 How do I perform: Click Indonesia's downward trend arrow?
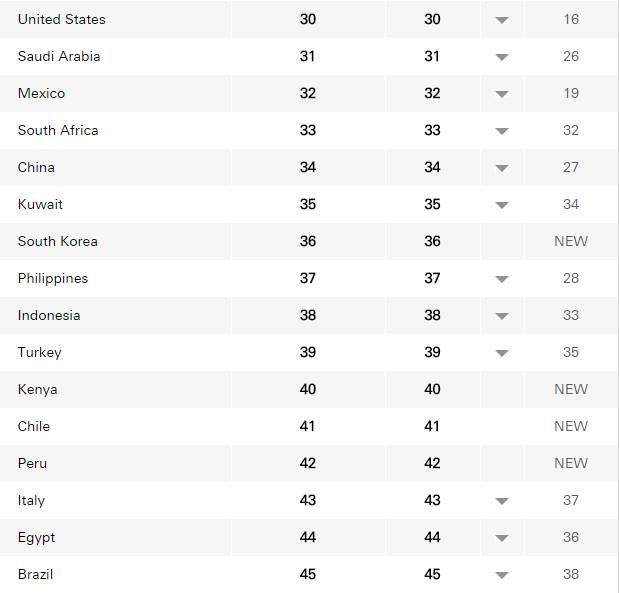502,316
